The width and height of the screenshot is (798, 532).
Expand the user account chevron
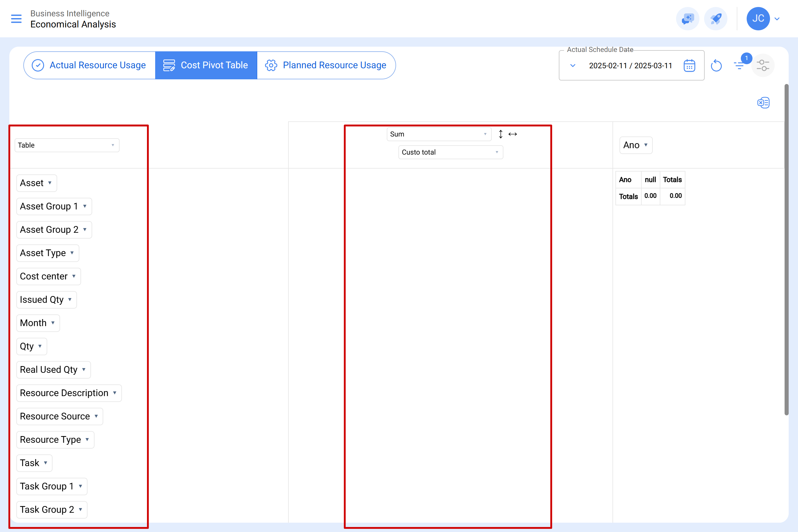pyautogui.click(x=777, y=19)
